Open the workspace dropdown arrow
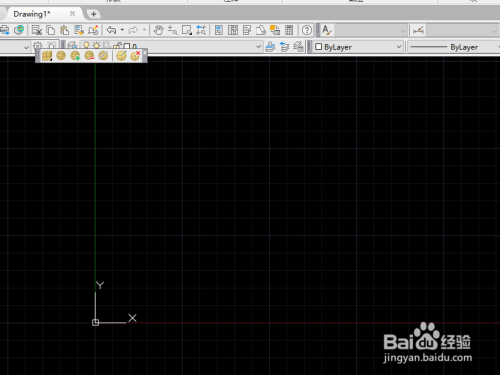500x375 pixels. 26,47
